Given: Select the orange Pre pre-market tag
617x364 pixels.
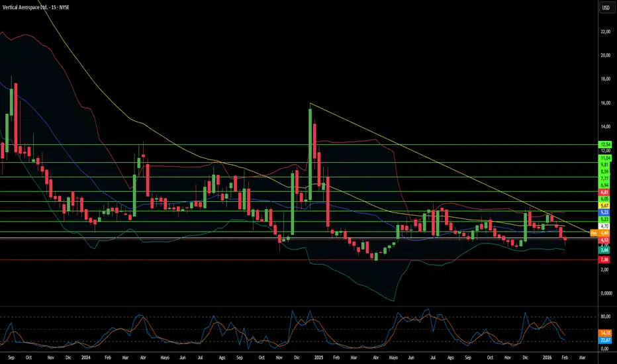Looking at the screenshot, I should (593, 234).
